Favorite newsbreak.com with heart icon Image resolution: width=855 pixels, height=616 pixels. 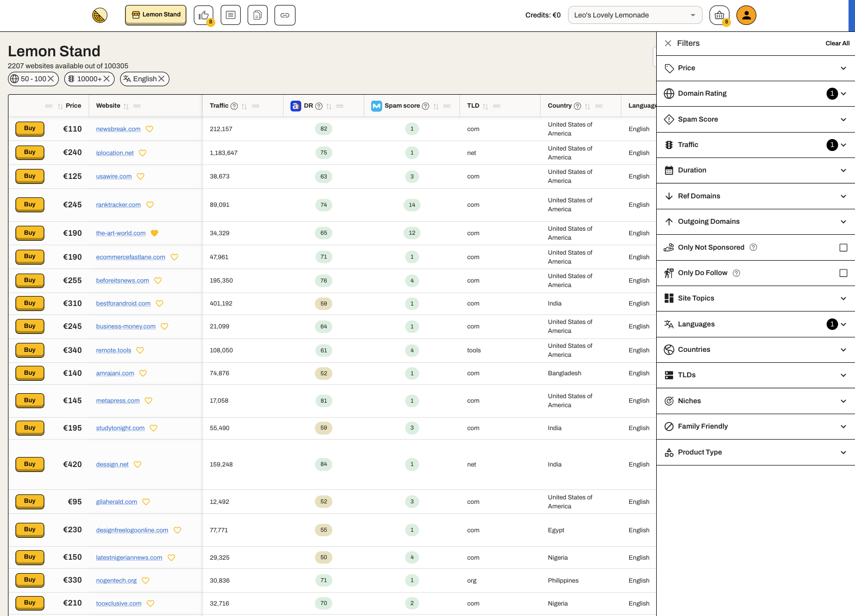tap(149, 129)
